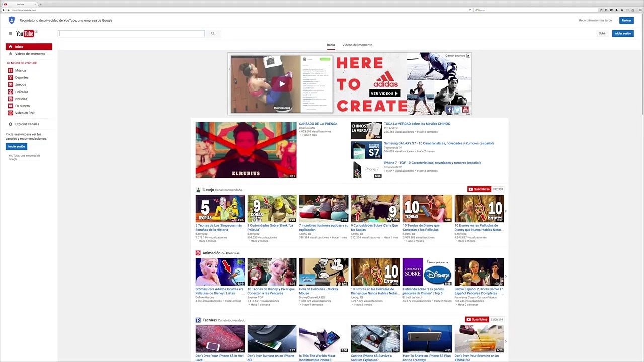Open TODA LA VERDAD sobre Moviles CHINOS
Image resolution: width=644 pixels, height=362 pixels.
pyautogui.click(x=417, y=124)
